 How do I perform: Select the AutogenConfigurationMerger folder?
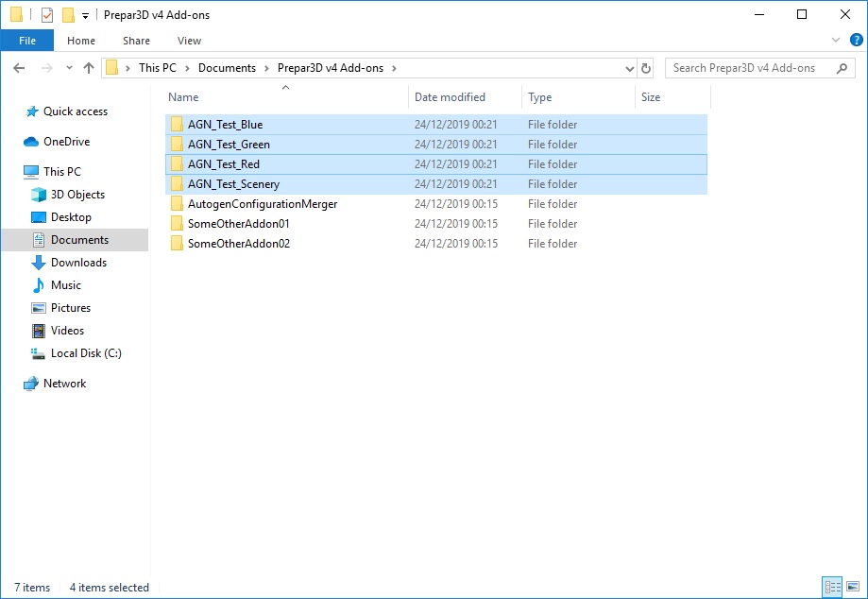tap(262, 204)
